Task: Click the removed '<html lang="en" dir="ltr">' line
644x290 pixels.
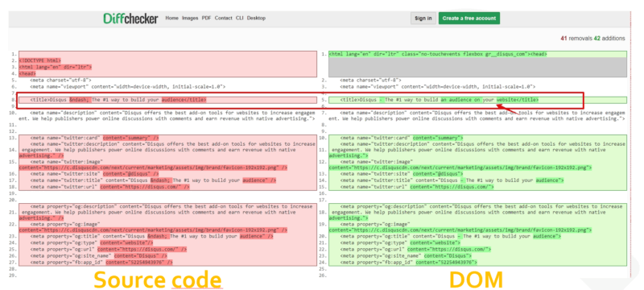Action: coord(55,67)
